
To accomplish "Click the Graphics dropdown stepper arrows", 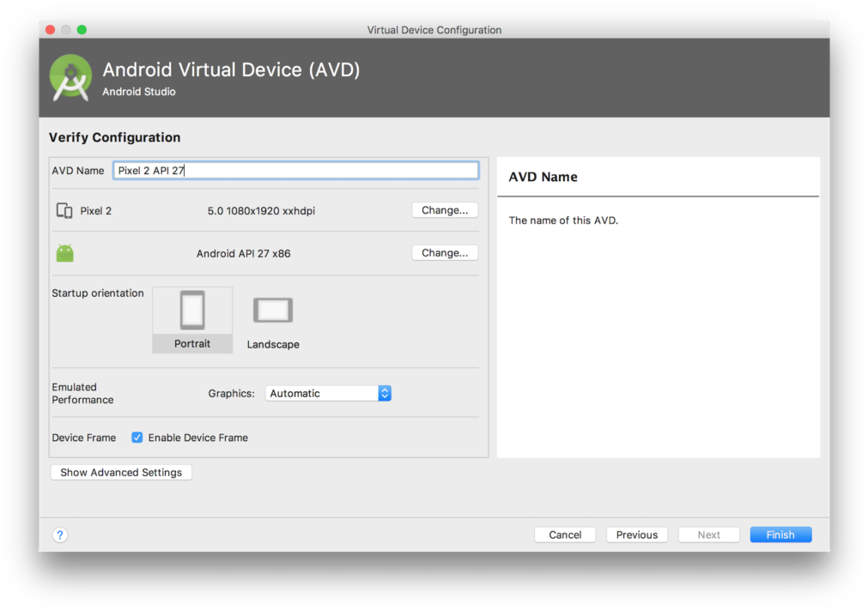I will [x=384, y=393].
